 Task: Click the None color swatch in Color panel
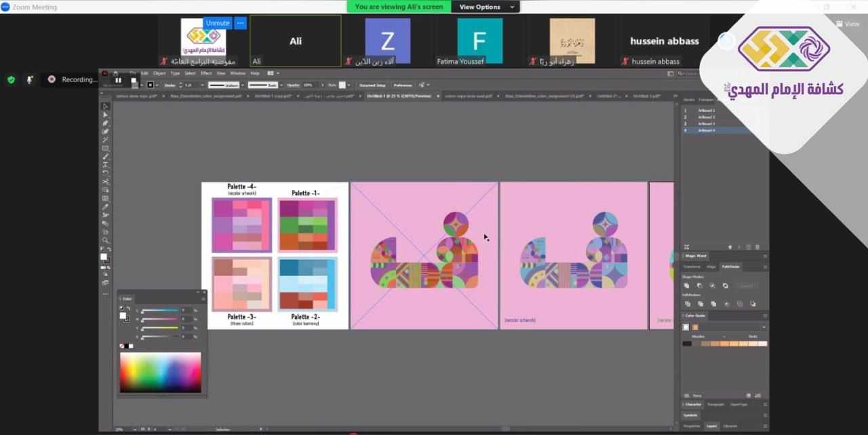pyautogui.click(x=122, y=346)
